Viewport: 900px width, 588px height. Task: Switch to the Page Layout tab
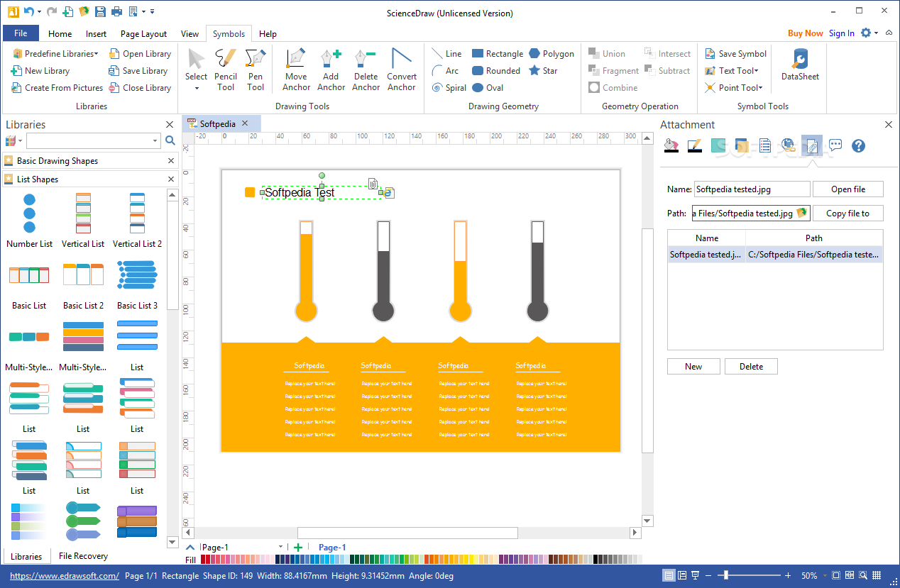143,33
